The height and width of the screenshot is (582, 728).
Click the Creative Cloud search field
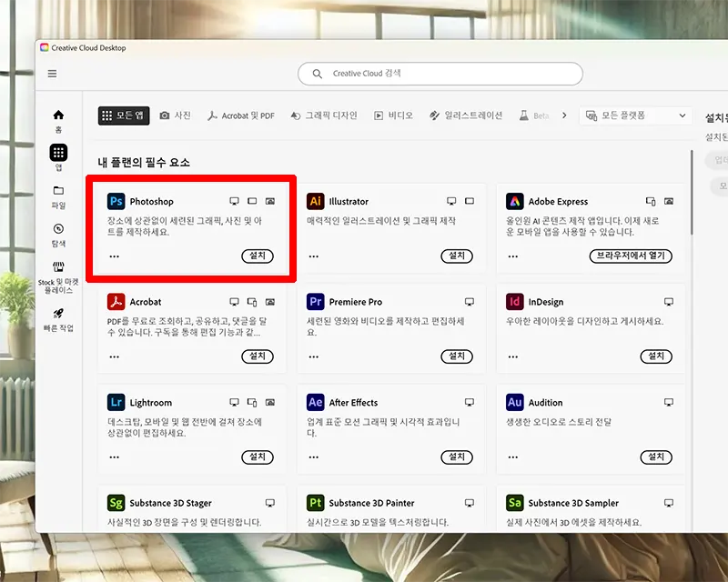tap(440, 74)
